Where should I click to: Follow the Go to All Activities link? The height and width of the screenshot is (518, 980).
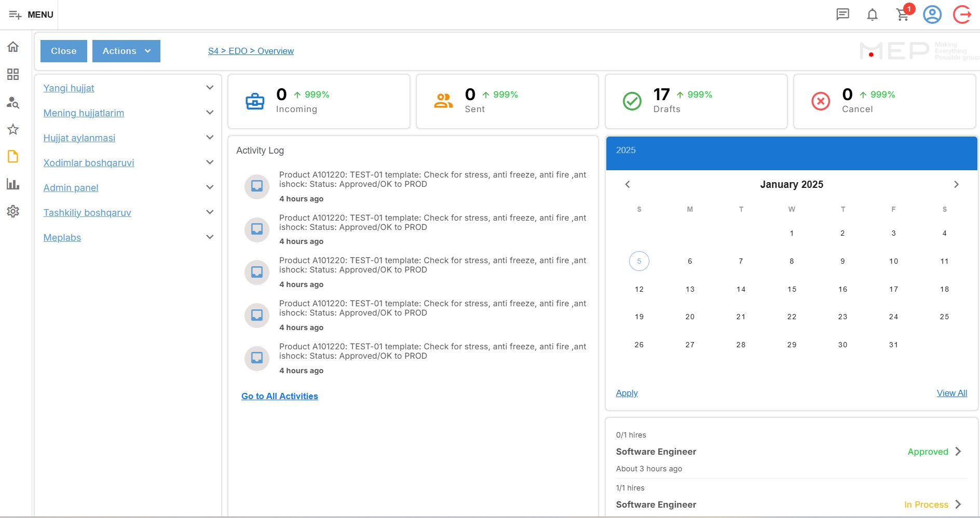pos(279,396)
